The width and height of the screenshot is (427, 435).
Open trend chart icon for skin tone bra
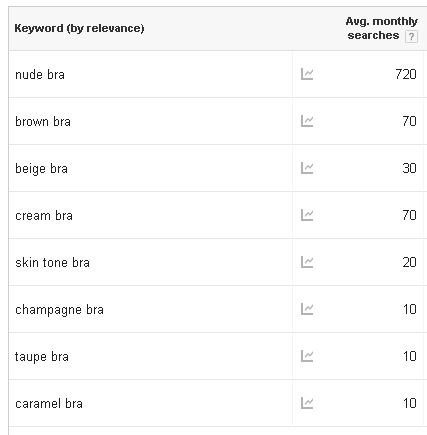click(307, 262)
